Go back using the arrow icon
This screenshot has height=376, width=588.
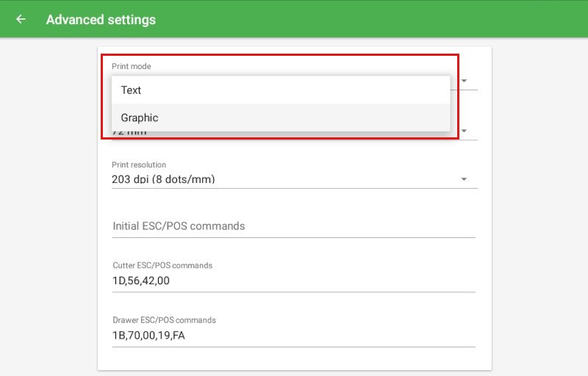[21, 20]
